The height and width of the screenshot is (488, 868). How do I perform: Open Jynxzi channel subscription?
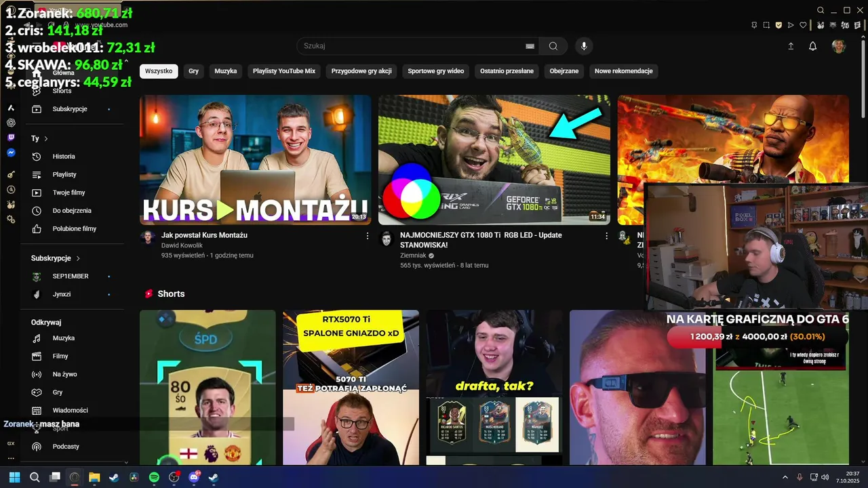(x=72, y=294)
